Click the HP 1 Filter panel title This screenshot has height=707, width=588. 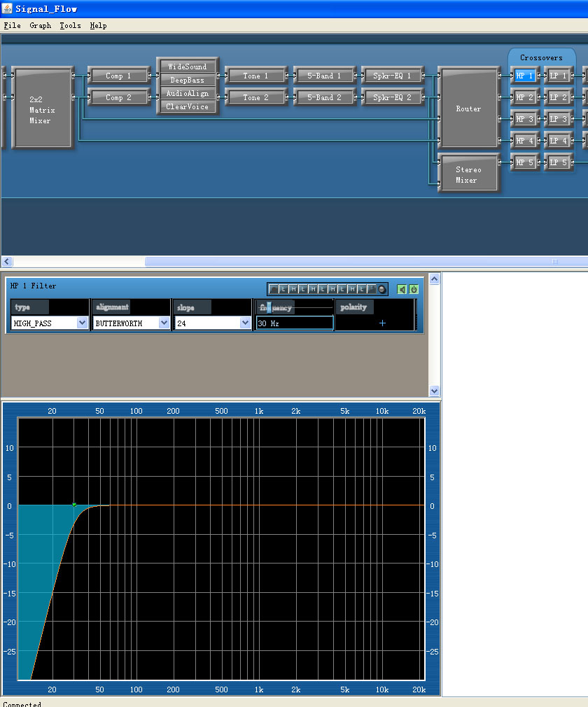(x=33, y=286)
